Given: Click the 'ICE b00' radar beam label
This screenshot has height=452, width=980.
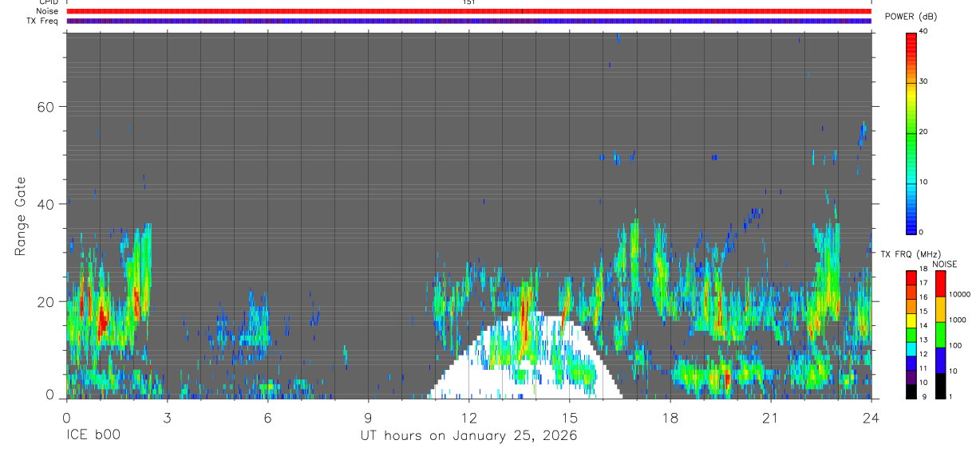Looking at the screenshot, I should 93,436.
